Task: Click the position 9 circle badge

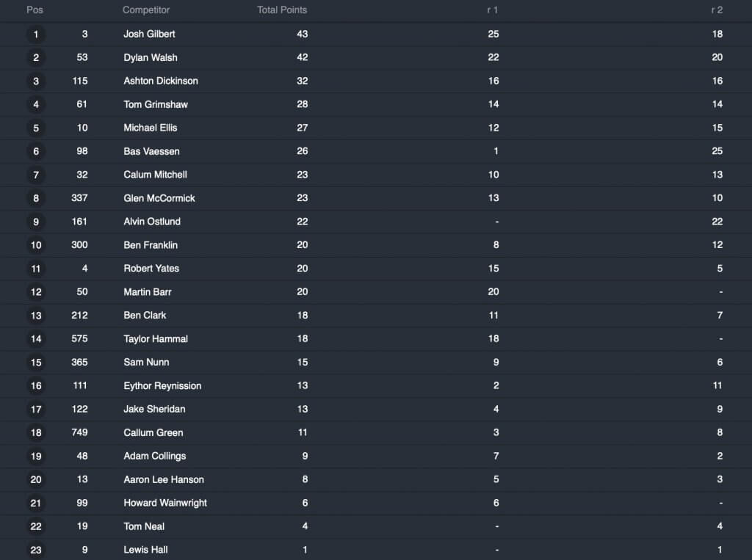Action: (x=36, y=222)
